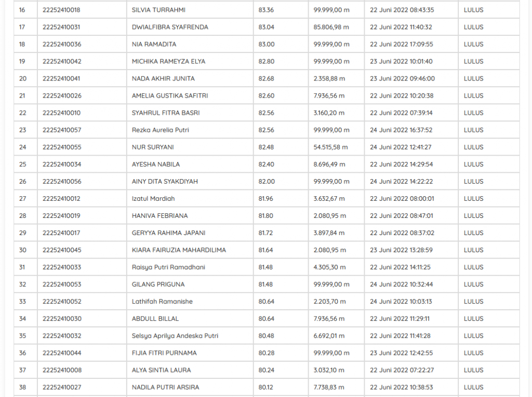Click the name Izatul Mardiah
The image size is (532, 397).
click(153, 198)
